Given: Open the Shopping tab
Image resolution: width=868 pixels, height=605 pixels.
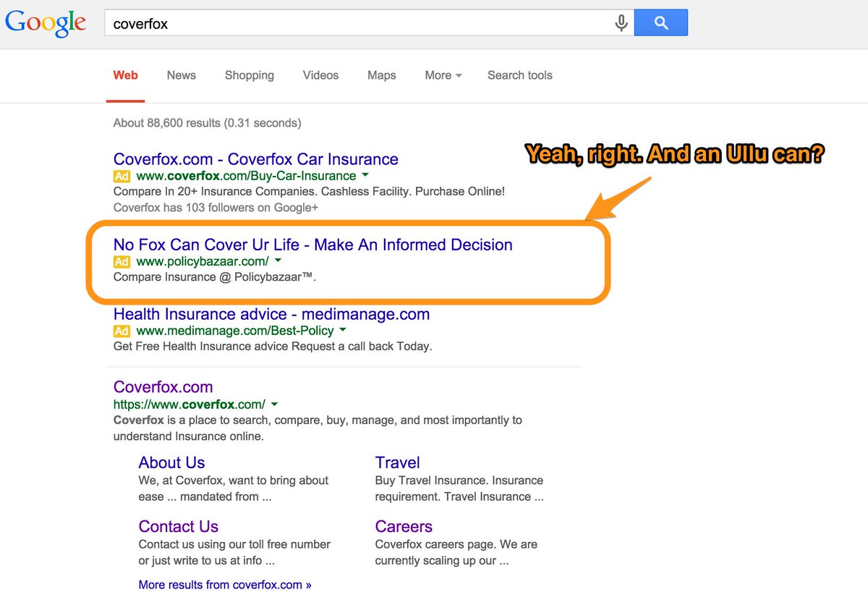Looking at the screenshot, I should [x=250, y=75].
